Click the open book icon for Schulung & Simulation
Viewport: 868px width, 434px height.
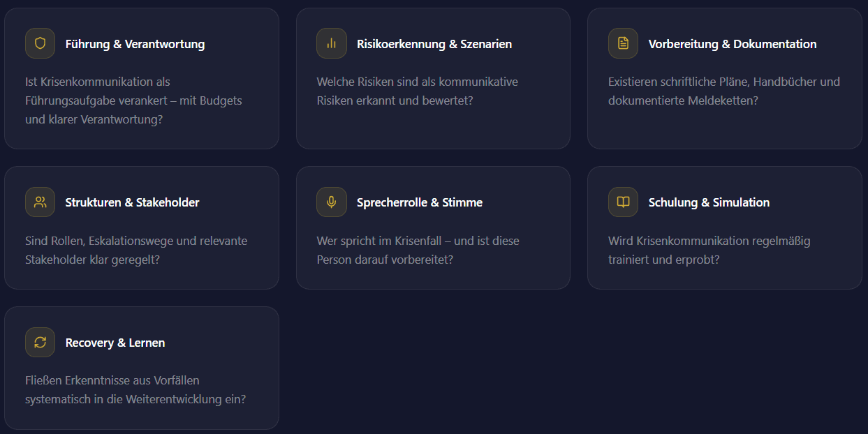(623, 202)
